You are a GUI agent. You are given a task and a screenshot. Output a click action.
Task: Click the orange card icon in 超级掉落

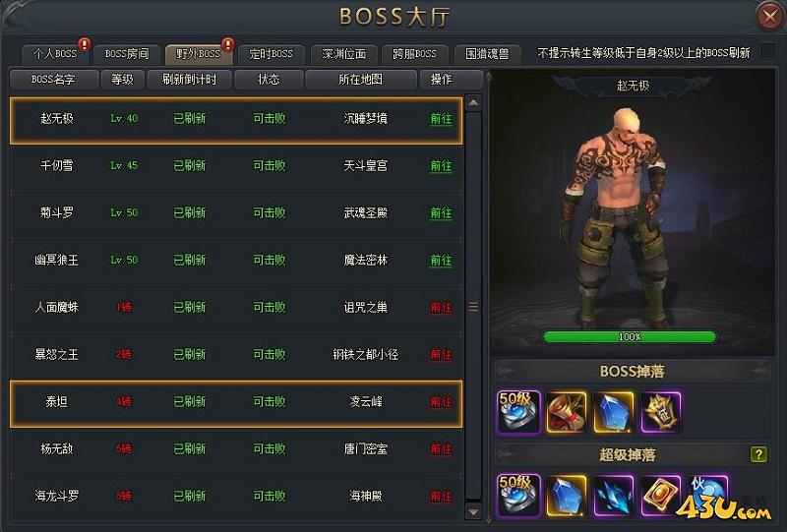[661, 496]
